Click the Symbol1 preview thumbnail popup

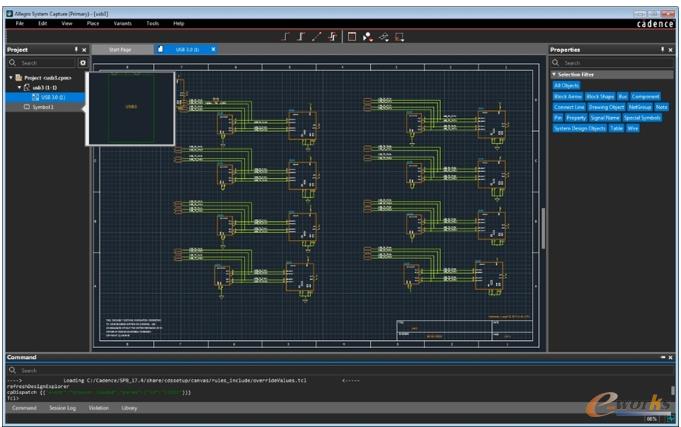(x=131, y=108)
